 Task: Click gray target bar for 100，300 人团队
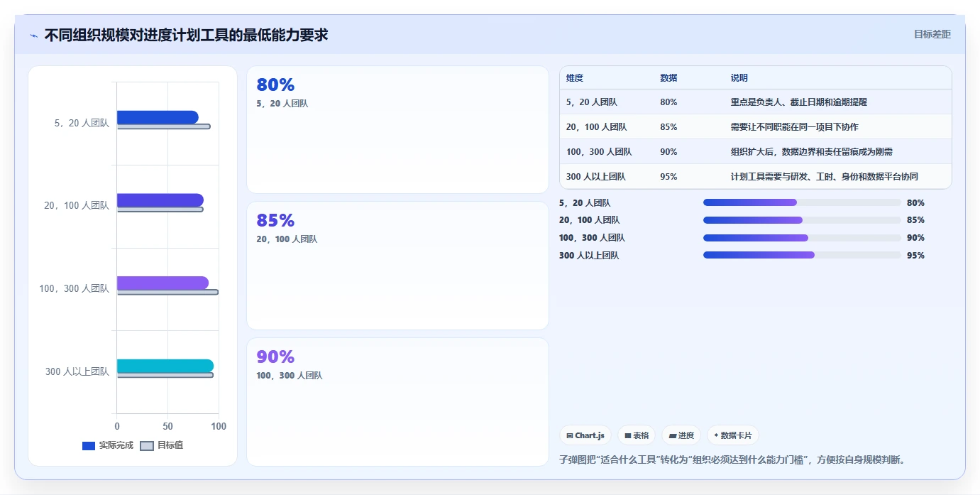167,292
